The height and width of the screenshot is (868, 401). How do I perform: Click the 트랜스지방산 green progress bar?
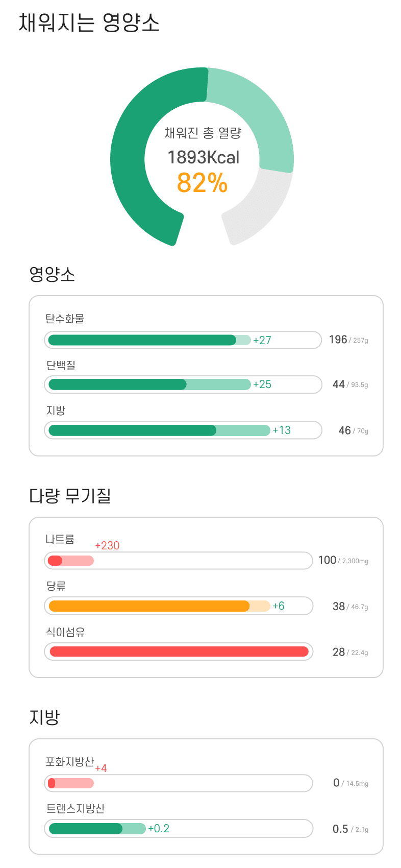(179, 828)
